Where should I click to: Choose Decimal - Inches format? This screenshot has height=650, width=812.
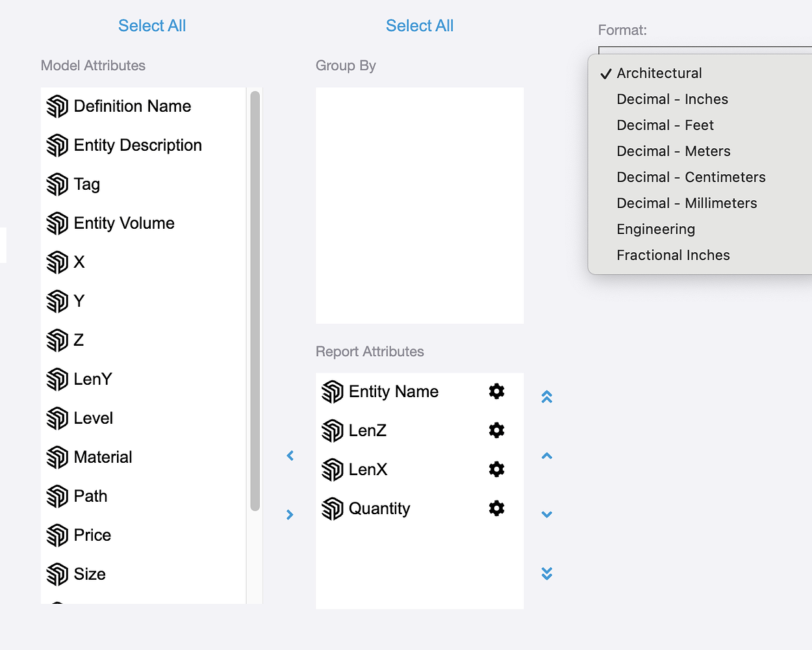pyautogui.click(x=672, y=99)
